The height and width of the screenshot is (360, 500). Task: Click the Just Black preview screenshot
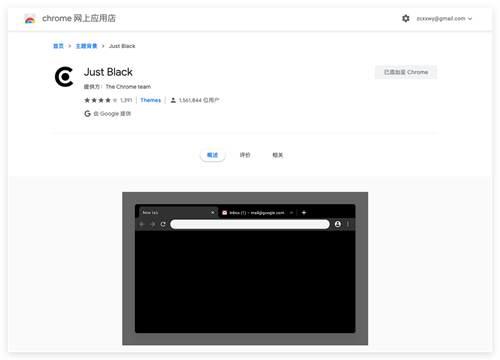point(245,268)
